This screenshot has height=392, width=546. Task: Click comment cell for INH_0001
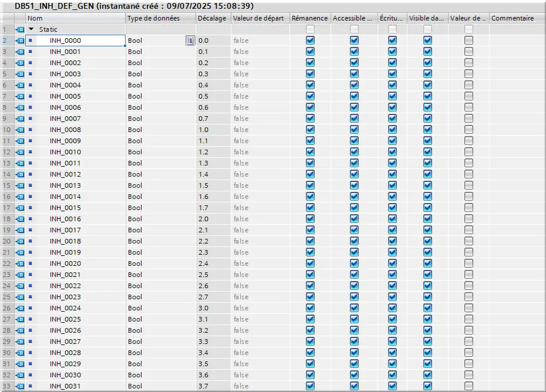pyautogui.click(x=517, y=52)
